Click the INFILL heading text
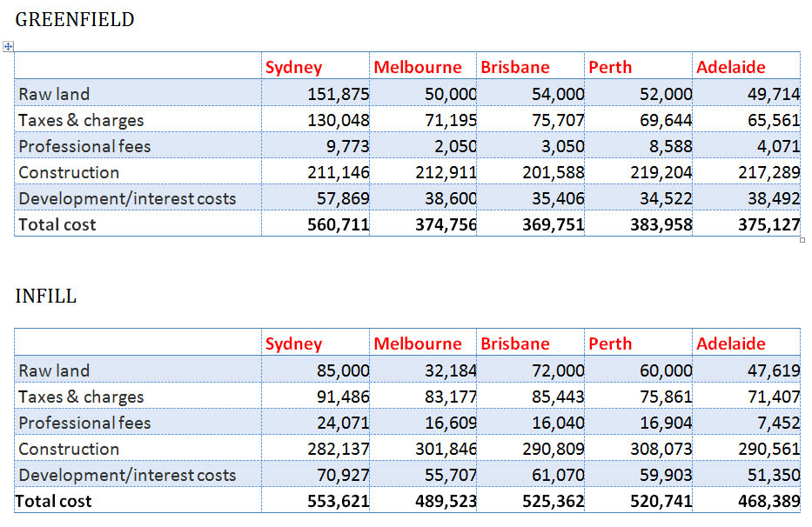812x527 pixels. click(x=46, y=296)
